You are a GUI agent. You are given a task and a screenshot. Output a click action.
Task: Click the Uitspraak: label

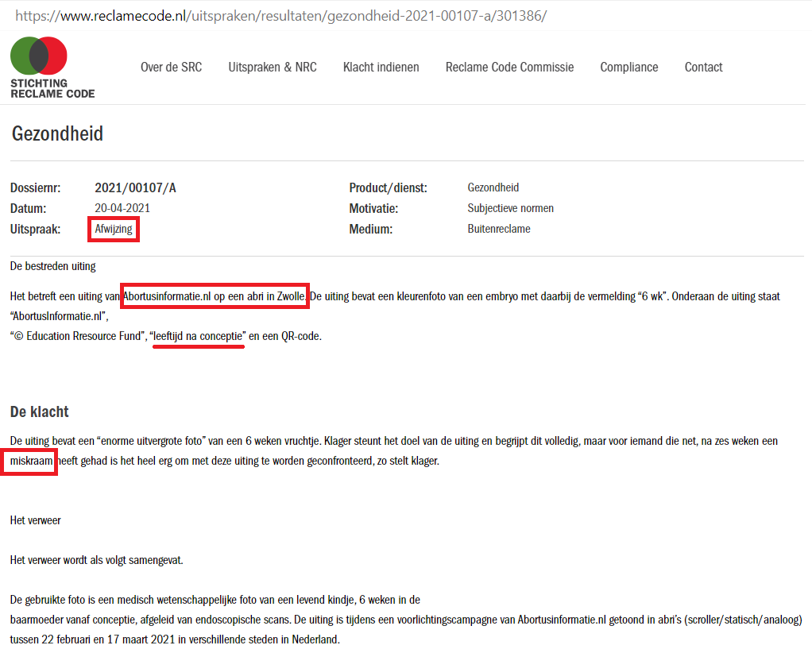pos(35,229)
